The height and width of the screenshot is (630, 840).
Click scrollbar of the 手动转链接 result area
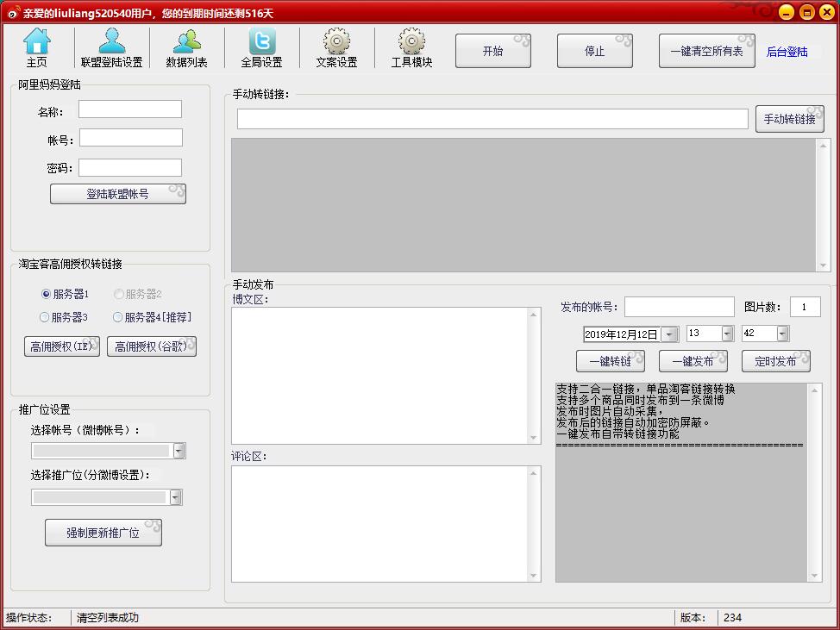pyautogui.click(x=824, y=205)
